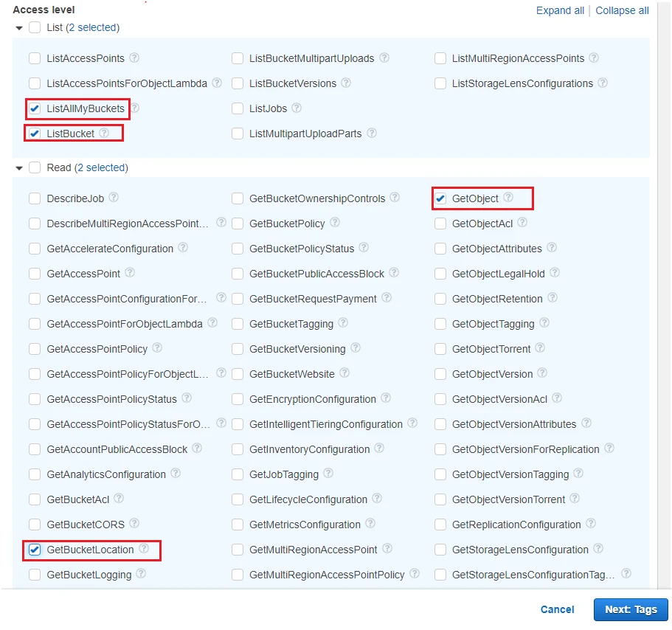
Task: Click the GetObjectVersionTorrent label
Action: (x=509, y=499)
